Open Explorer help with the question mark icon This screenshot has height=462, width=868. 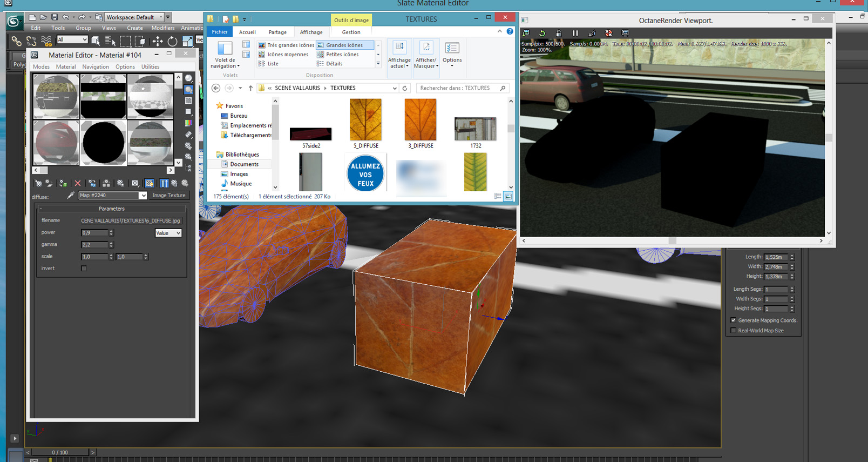click(510, 32)
